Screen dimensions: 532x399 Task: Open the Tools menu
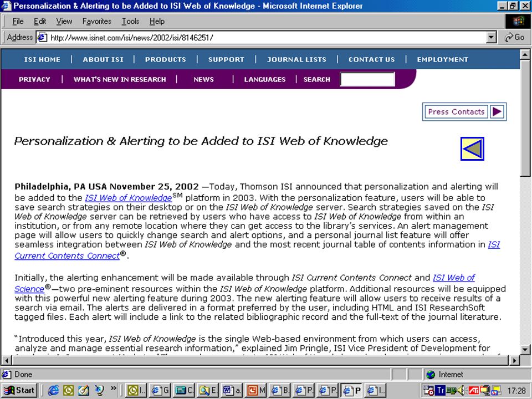(x=131, y=22)
